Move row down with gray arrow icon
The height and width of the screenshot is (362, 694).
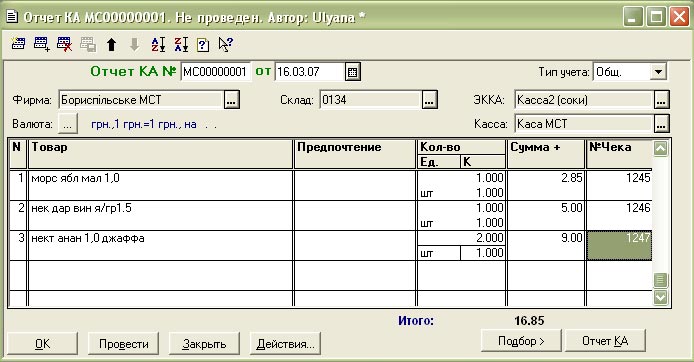click(134, 44)
